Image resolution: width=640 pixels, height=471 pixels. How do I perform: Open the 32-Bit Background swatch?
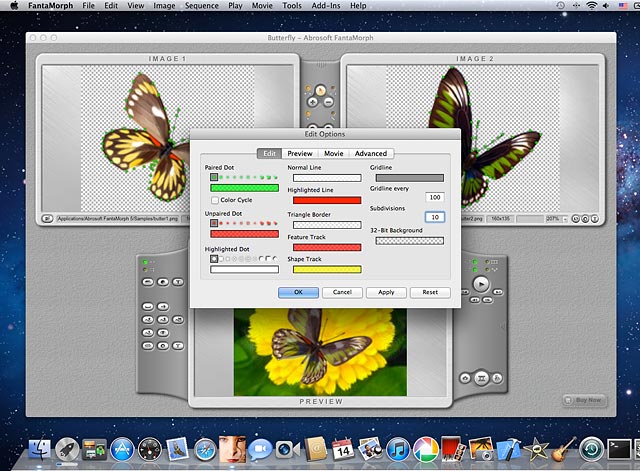pos(409,241)
